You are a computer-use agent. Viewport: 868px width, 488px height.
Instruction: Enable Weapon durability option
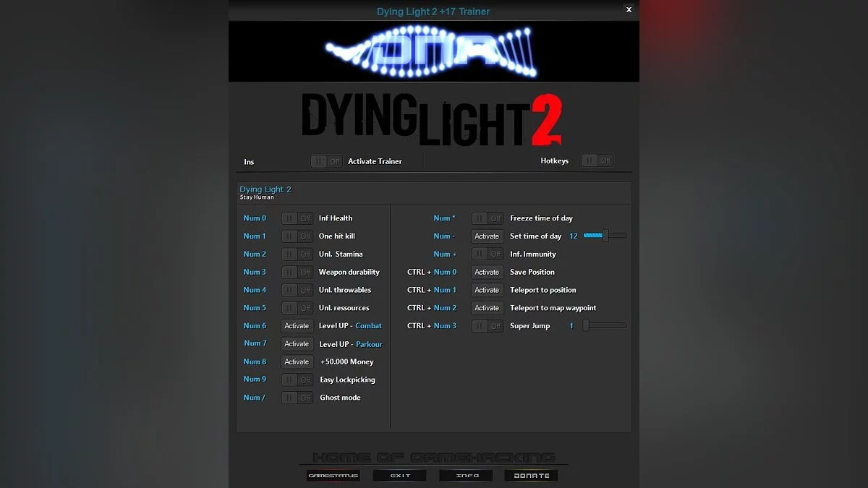click(297, 272)
